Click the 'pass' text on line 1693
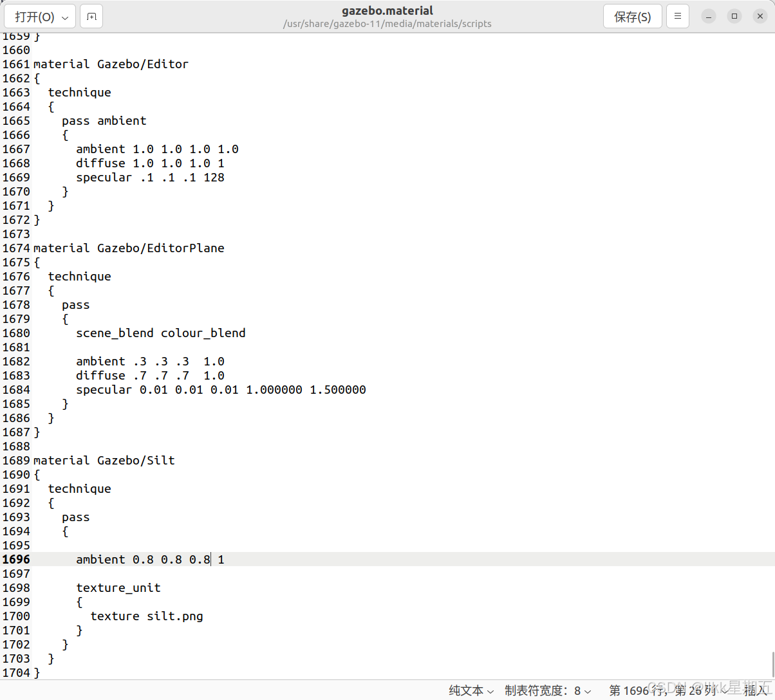 click(76, 517)
